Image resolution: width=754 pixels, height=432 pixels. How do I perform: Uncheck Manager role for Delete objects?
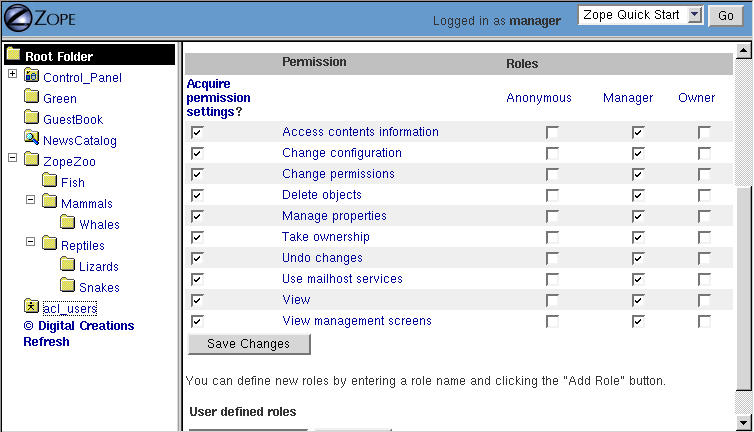tap(638, 195)
